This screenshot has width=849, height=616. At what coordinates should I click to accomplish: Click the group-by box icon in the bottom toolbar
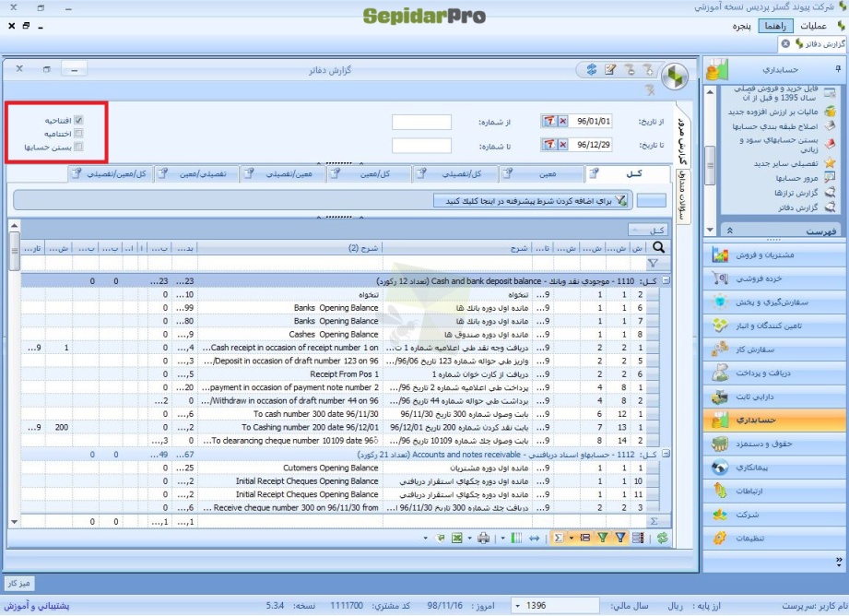point(584,538)
